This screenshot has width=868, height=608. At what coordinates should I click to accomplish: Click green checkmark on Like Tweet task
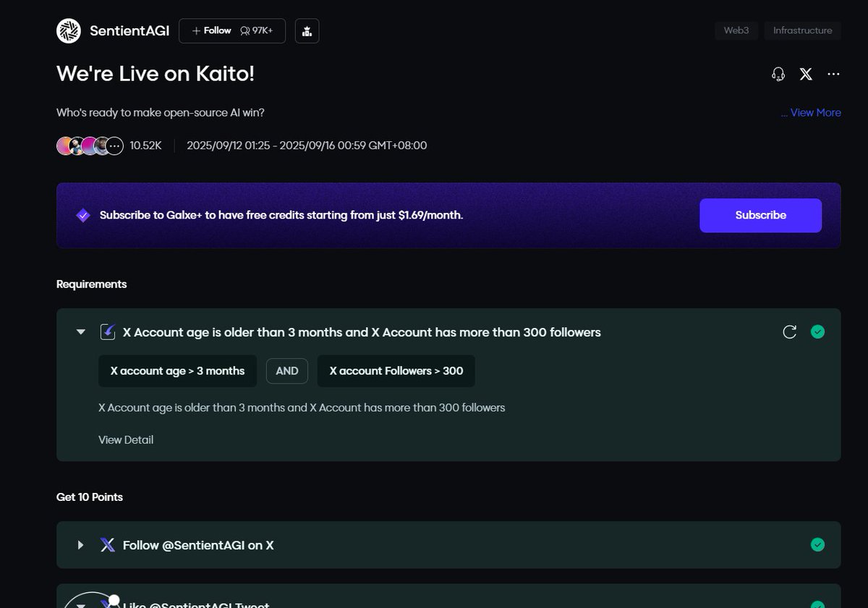click(817, 604)
